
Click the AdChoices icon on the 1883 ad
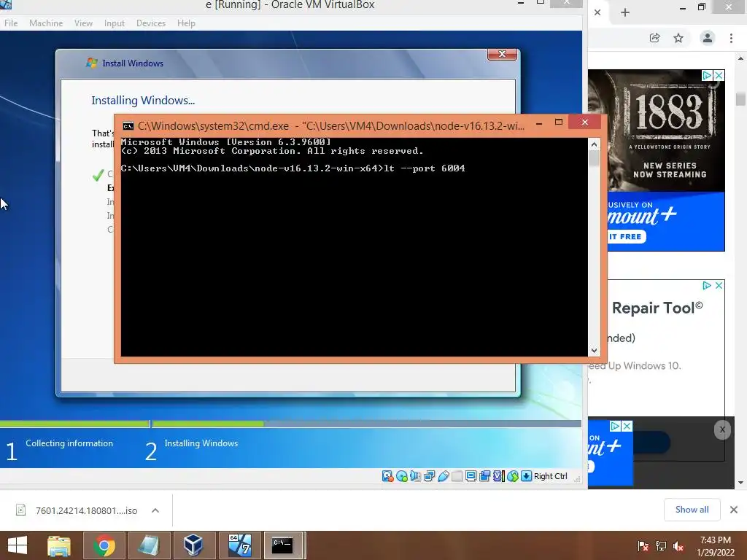click(707, 75)
